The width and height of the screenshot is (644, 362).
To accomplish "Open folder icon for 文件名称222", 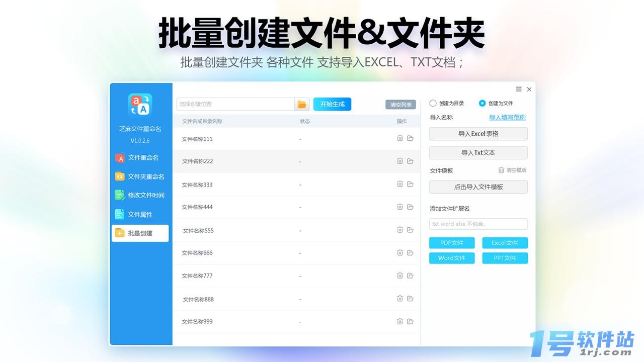I will coord(411,161).
